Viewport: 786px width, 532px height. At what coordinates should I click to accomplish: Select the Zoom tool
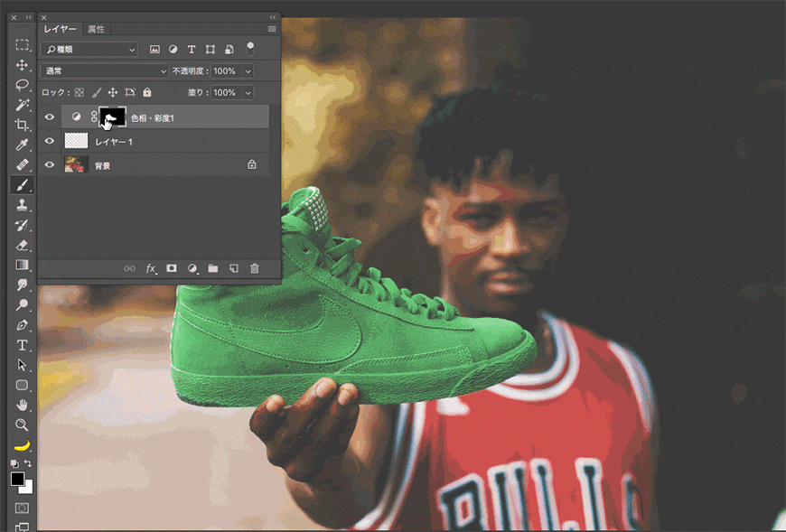22,425
